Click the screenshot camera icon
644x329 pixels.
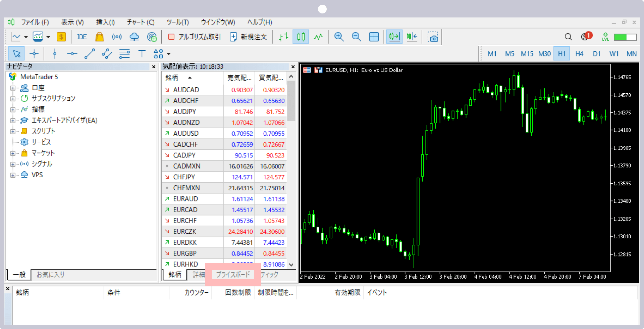(433, 37)
